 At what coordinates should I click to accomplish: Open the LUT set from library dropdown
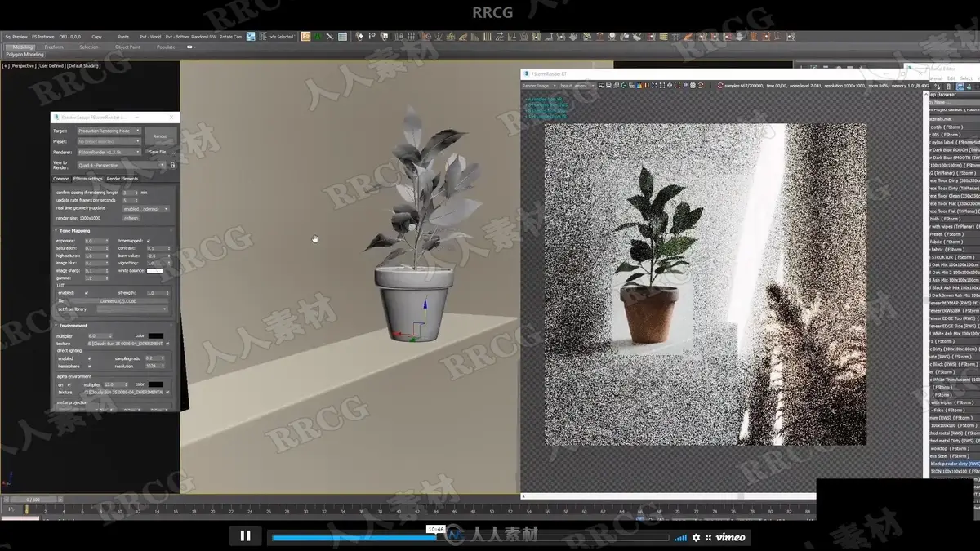click(132, 309)
